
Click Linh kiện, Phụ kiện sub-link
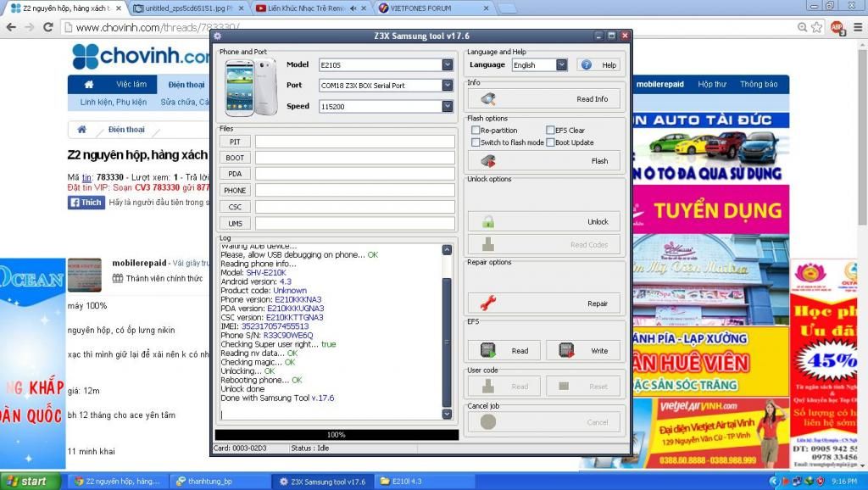[x=114, y=102]
